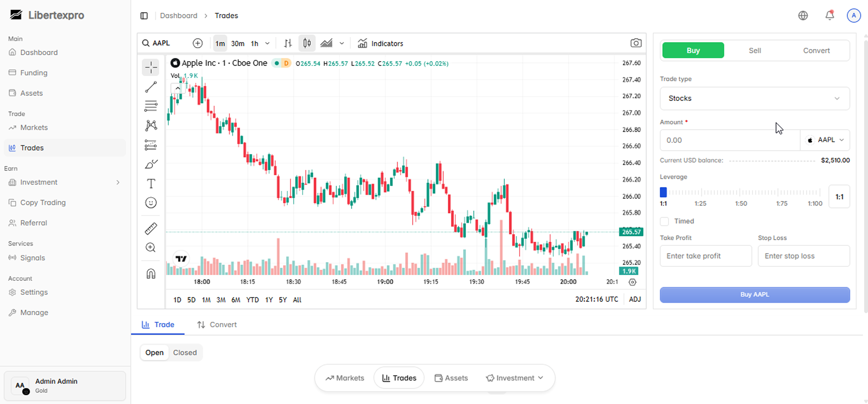Open the Trade type Stocks dropdown
Viewport: 868px width, 404px height.
pos(754,98)
